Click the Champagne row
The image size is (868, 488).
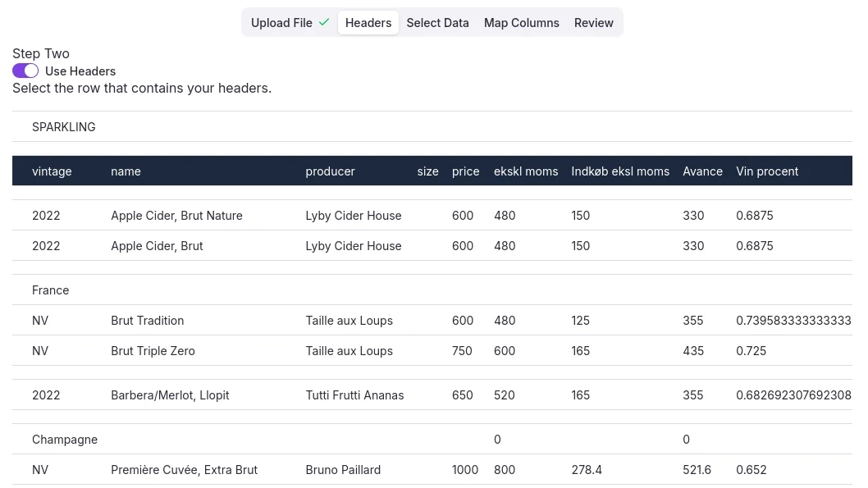click(432, 439)
